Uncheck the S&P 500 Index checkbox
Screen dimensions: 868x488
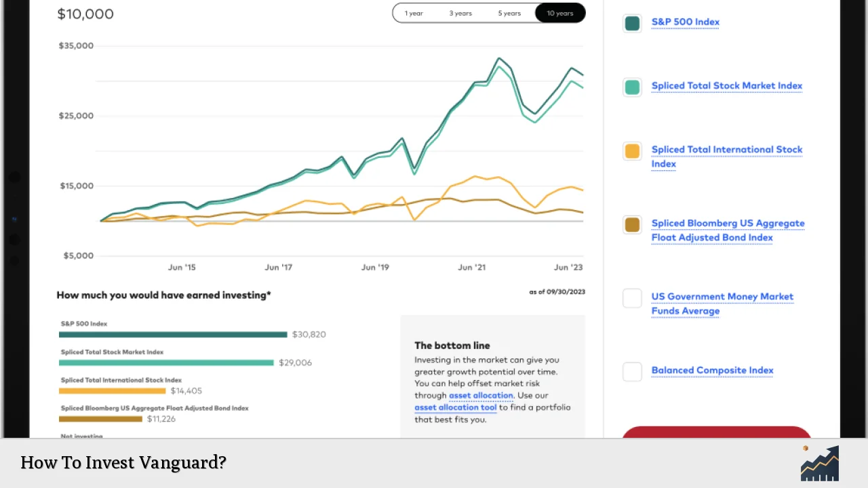(632, 23)
